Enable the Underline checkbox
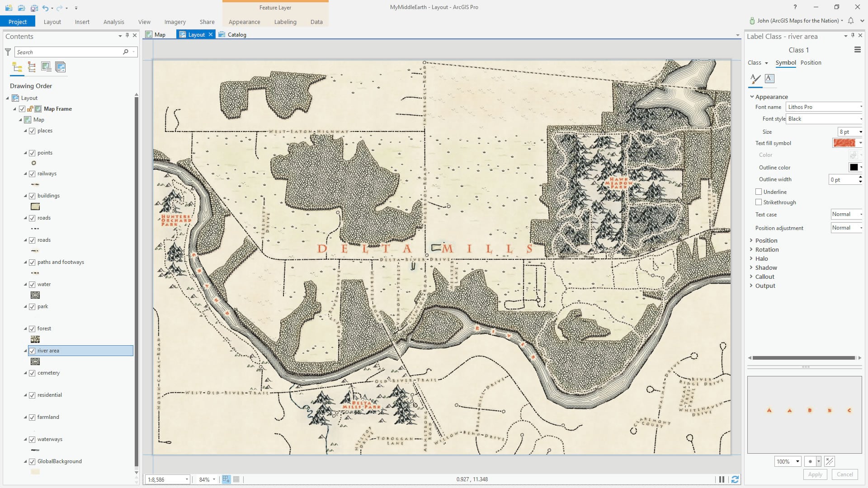The width and height of the screenshot is (868, 488). [759, 192]
